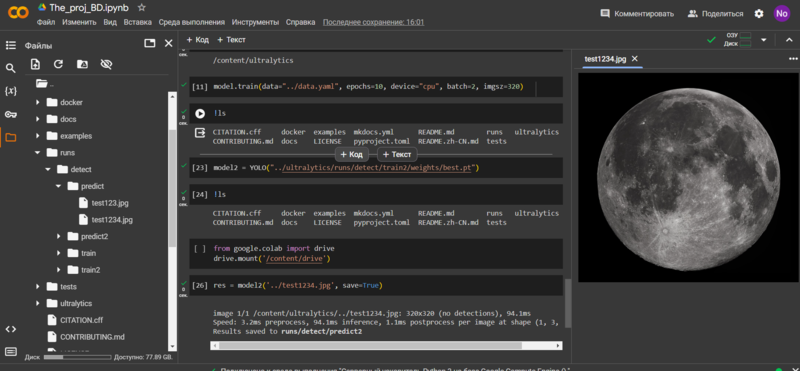The image size is (800, 371).
Task: Insert text cell with floating + Текст
Action: point(397,154)
